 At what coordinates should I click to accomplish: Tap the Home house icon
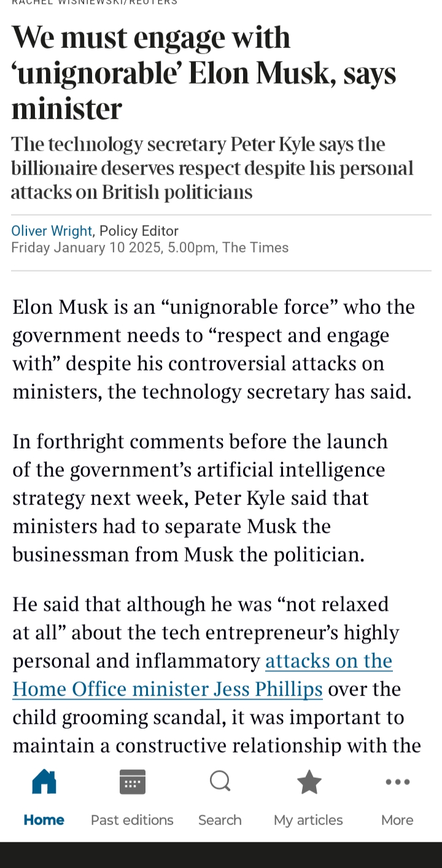coord(44,782)
